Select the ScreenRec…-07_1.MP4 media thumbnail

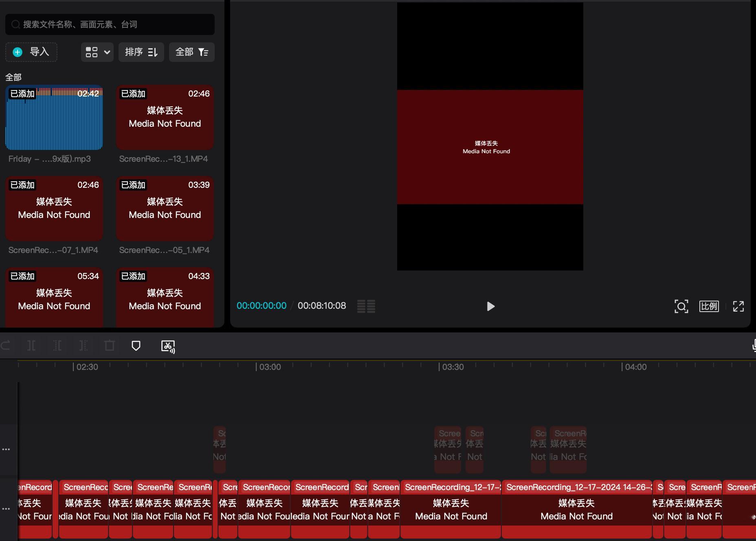point(54,209)
